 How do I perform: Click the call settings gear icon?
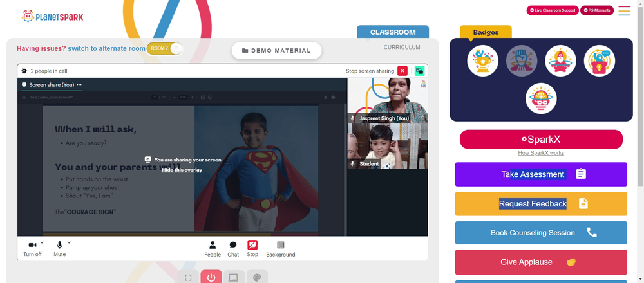pos(24,71)
